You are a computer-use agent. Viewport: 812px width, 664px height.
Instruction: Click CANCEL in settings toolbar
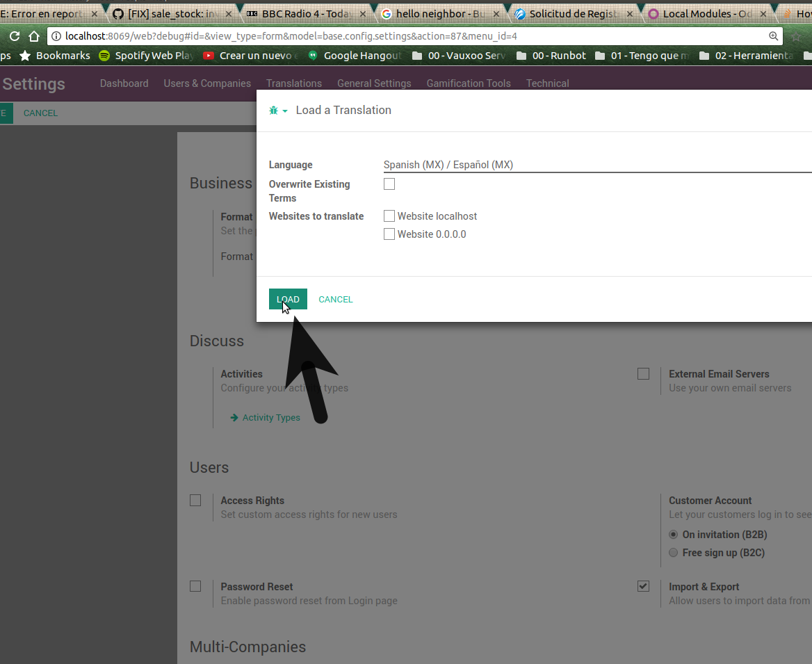coord(40,113)
